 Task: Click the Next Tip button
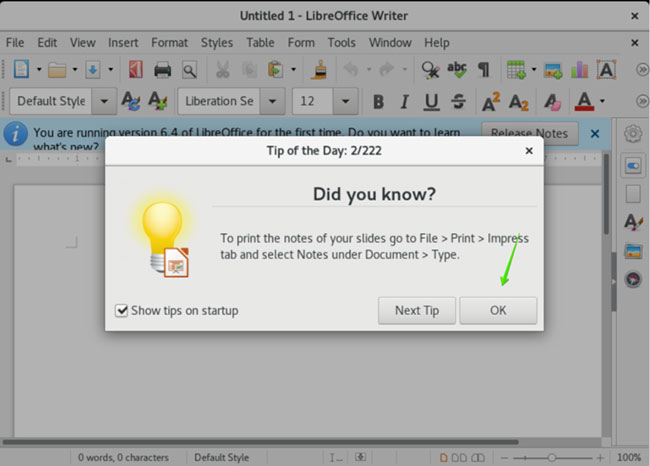click(417, 311)
